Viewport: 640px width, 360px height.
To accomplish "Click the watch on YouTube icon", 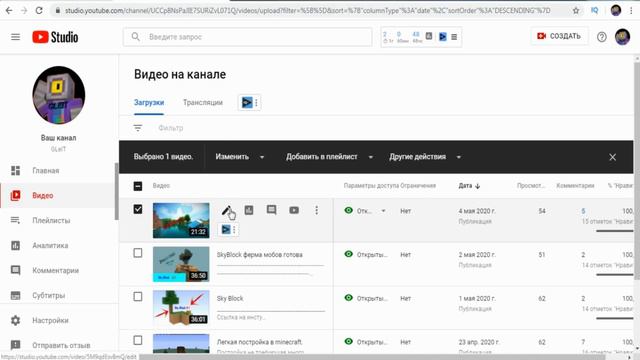I will click(x=294, y=210).
